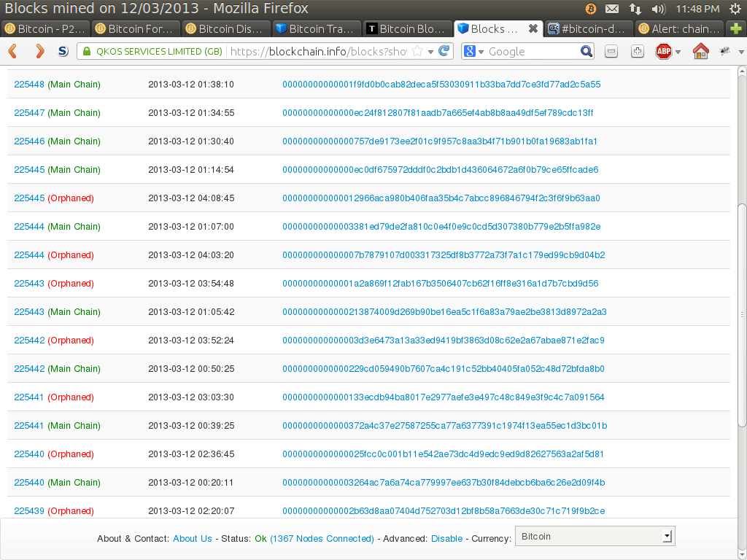This screenshot has height=560, width=747.
Task: Run search with the magnifying glass icon
Action: [x=587, y=51]
